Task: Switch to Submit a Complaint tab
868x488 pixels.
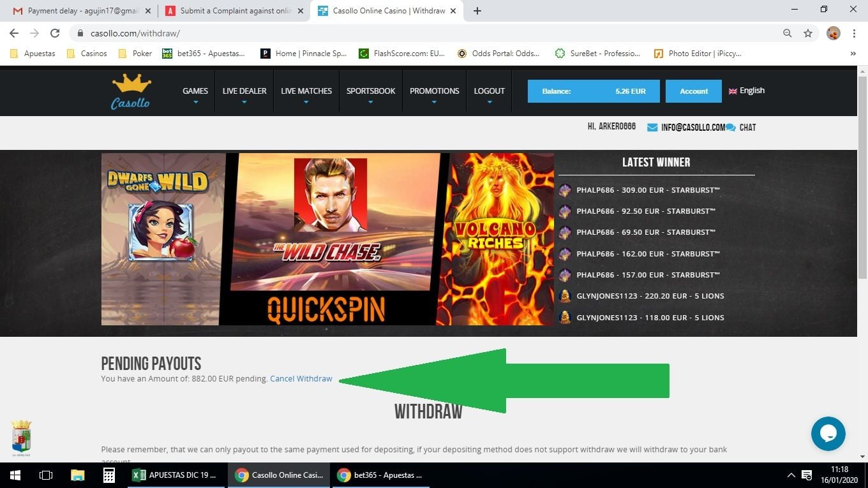Action: point(232,11)
